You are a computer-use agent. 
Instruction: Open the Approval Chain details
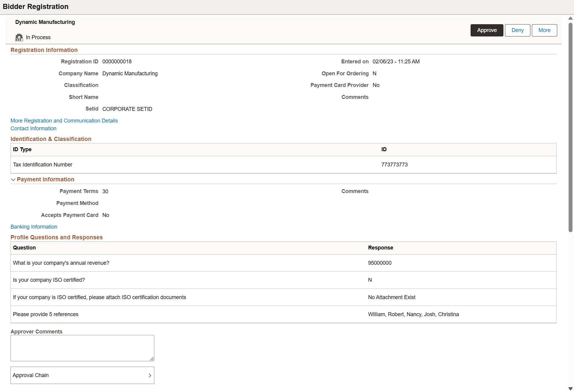[82, 375]
